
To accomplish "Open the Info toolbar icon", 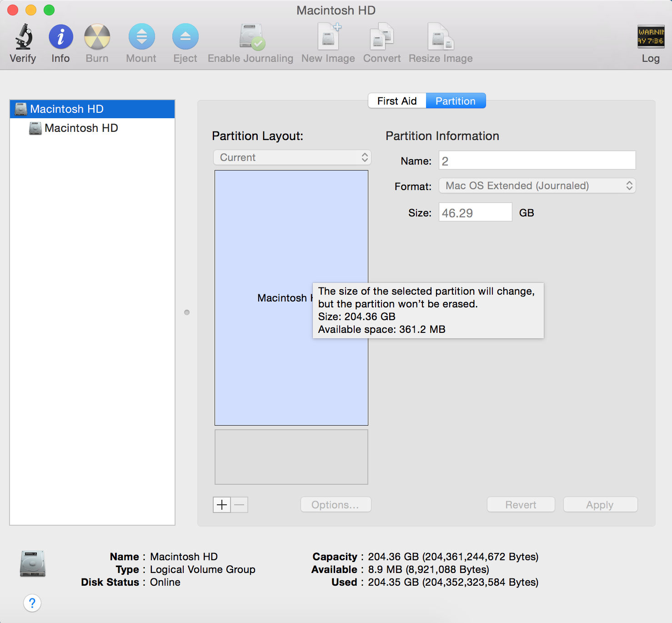I will 61,37.
